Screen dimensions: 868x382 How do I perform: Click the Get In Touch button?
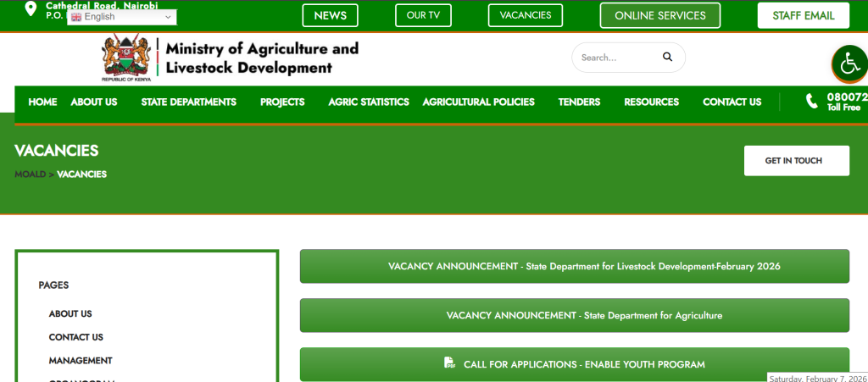coord(796,161)
